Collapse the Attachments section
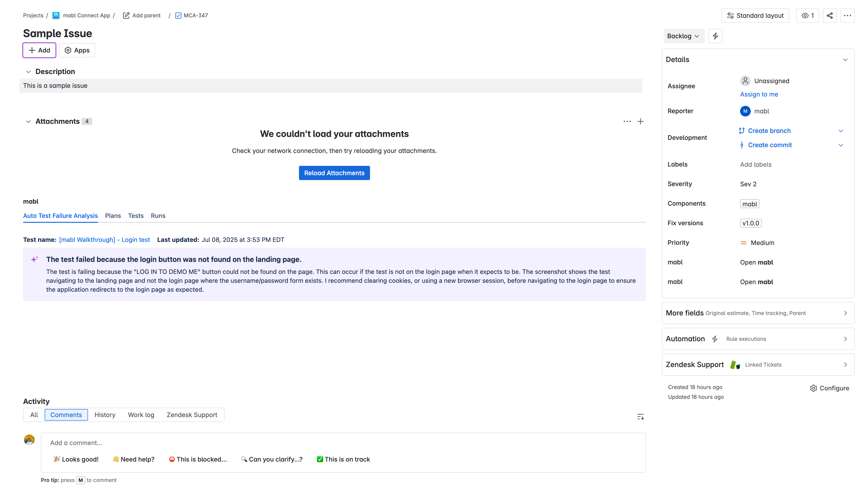Image resolution: width=868 pixels, height=502 pixels. point(28,121)
